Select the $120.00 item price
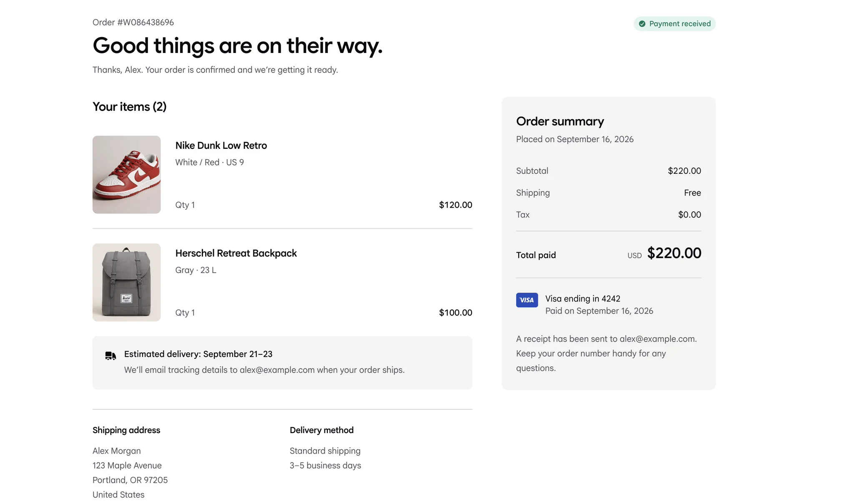Image resolution: width=854 pixels, height=504 pixels. (x=455, y=205)
